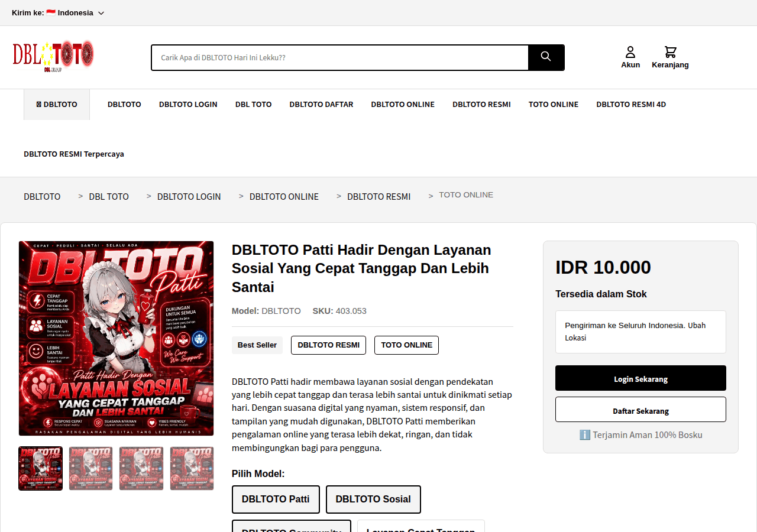
Task: Select the third product thumbnail
Action: [x=141, y=468]
